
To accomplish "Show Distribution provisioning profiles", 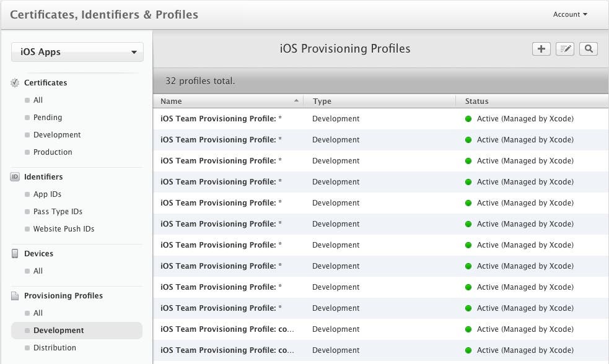I will (55, 348).
